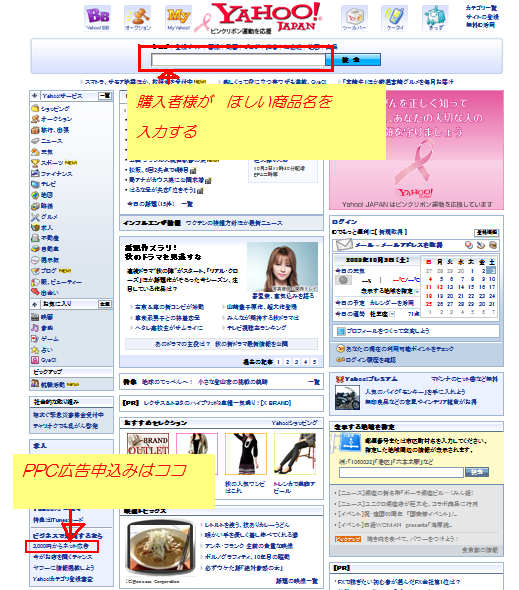The image size is (519, 590).
Task: Click the Toolbar icon in the header
Action: (354, 18)
